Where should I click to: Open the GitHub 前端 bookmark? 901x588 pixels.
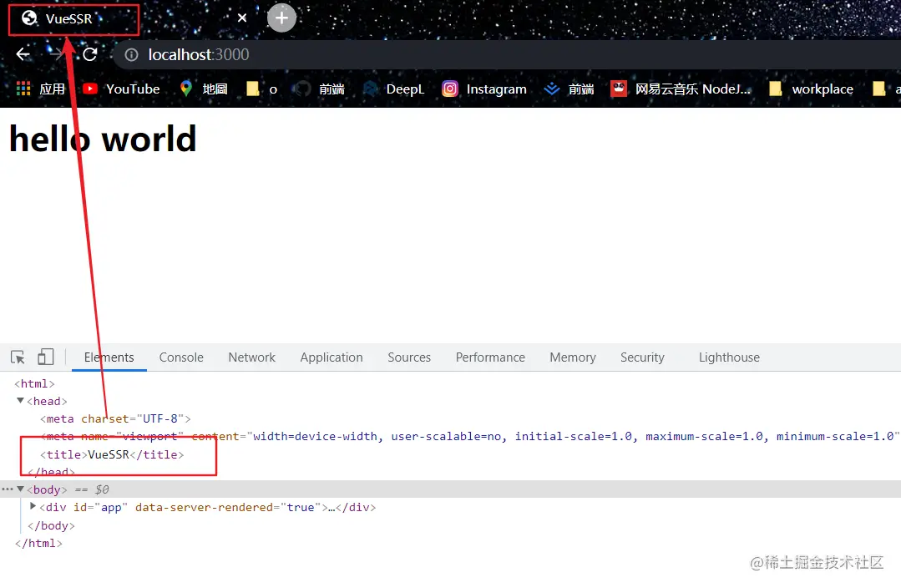coord(319,89)
